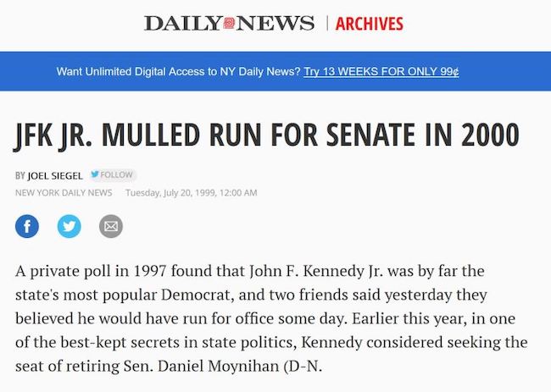Click author name Joel Siegel

click(55, 175)
